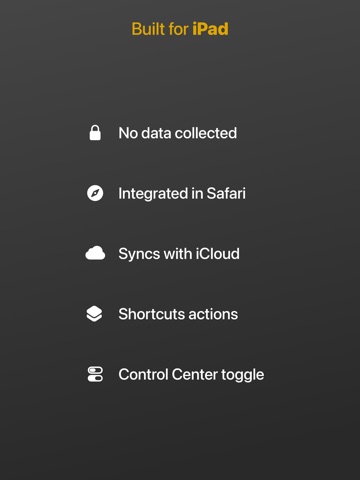Click the word 'Integrated' in the second feature
Viewport: 360px width, 480px height.
pyautogui.click(x=153, y=194)
